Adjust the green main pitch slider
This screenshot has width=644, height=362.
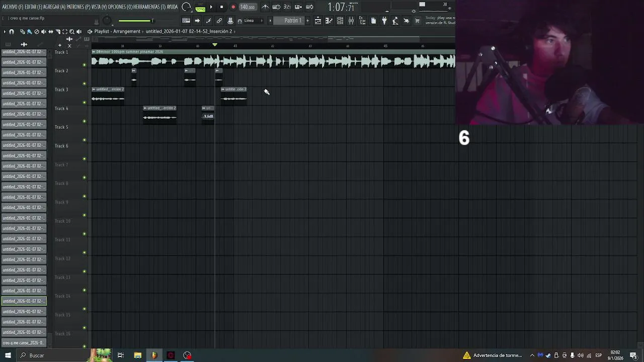(x=135, y=21)
